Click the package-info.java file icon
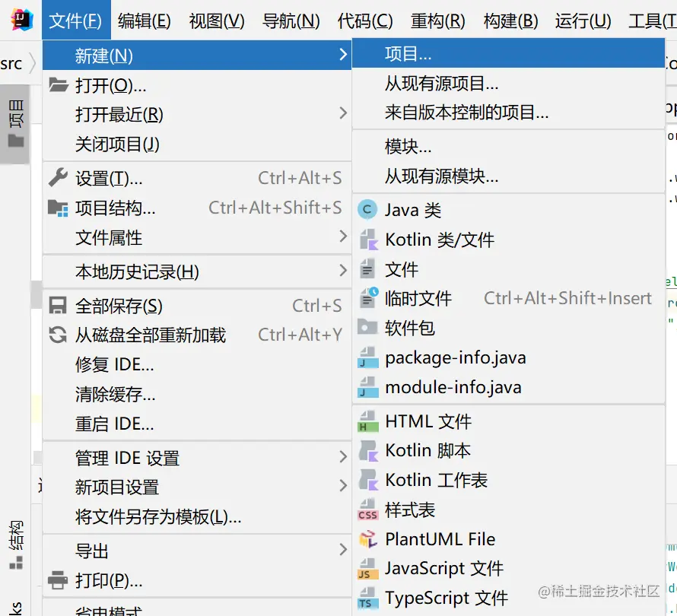The image size is (677, 616). point(368,357)
